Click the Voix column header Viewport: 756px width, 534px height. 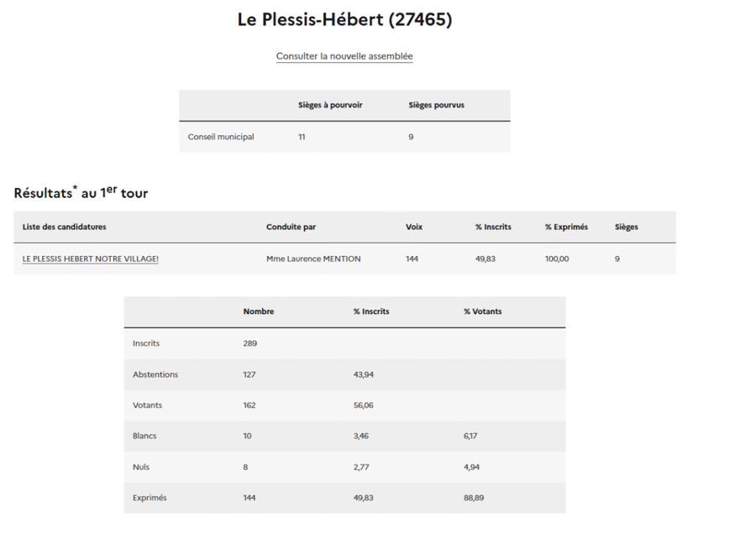[x=414, y=227]
